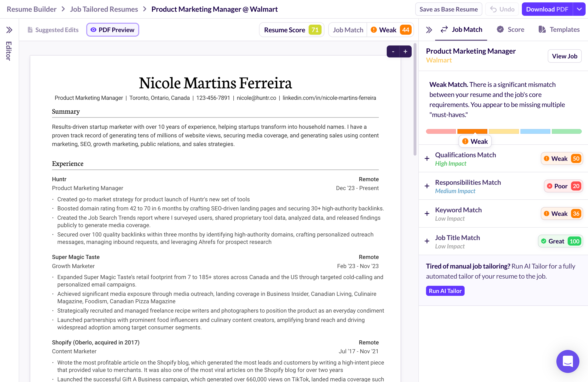The image size is (588, 382).
Task: Click the View Job button
Action: point(564,56)
